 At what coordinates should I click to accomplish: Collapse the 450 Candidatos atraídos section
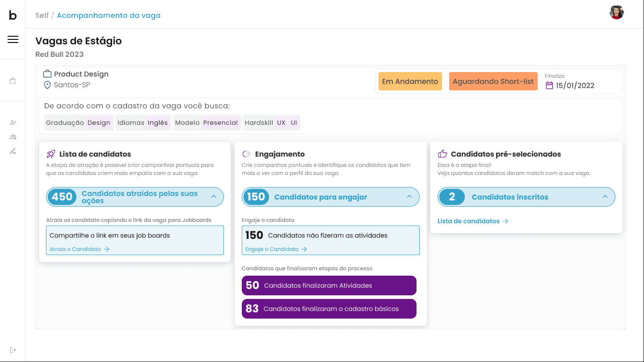click(214, 197)
